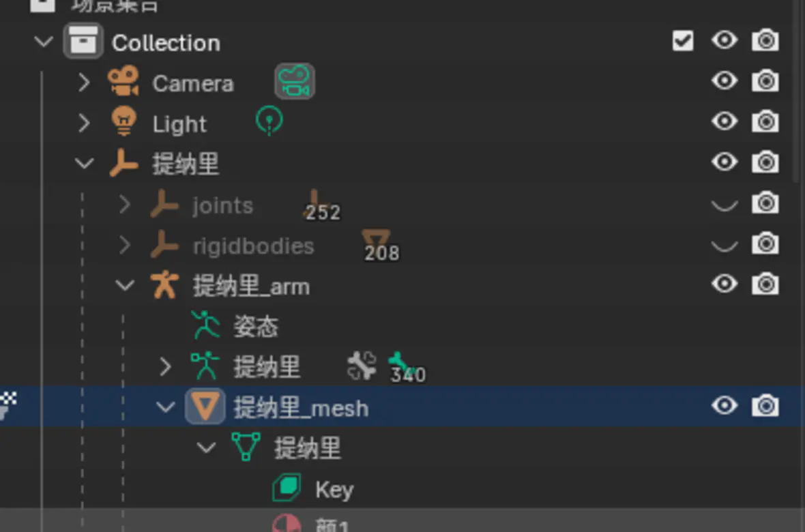Click the bone icon beside 提纳里 armature data
The width and height of the screenshot is (805, 532).
pos(362,366)
